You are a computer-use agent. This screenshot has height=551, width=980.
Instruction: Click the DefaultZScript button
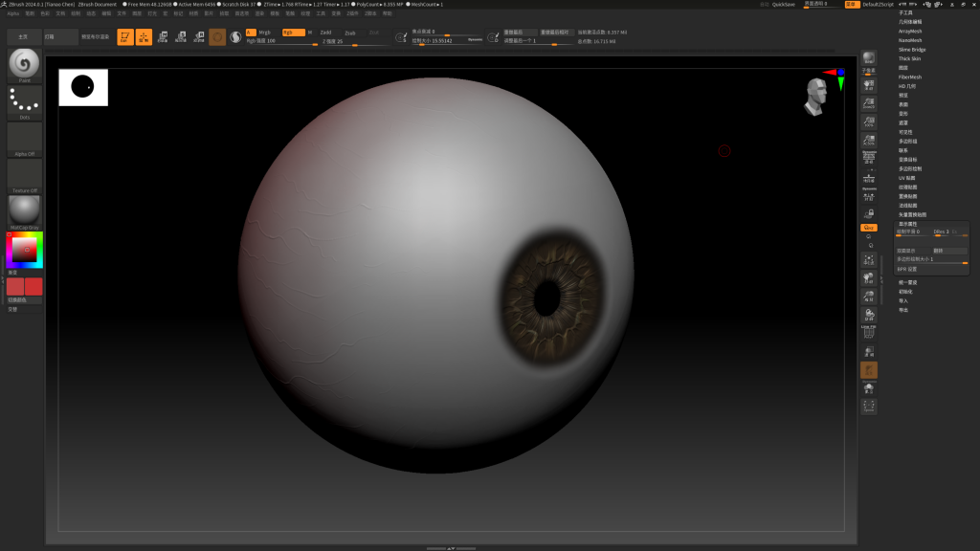pos(879,5)
